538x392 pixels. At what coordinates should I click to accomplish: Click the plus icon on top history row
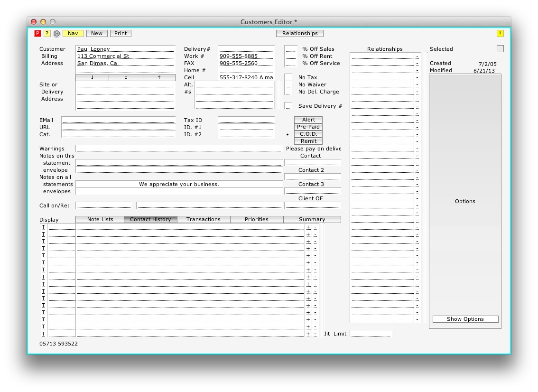pos(308,227)
